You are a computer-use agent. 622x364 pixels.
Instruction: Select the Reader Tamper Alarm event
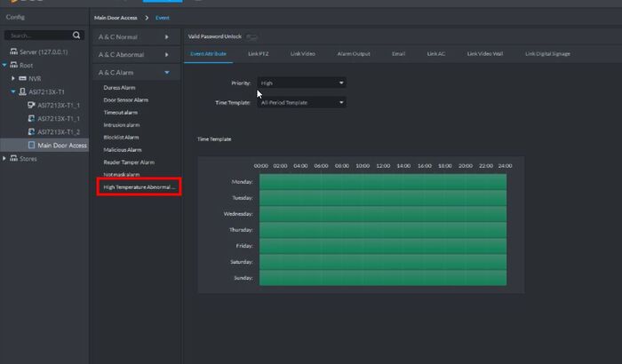pos(129,162)
